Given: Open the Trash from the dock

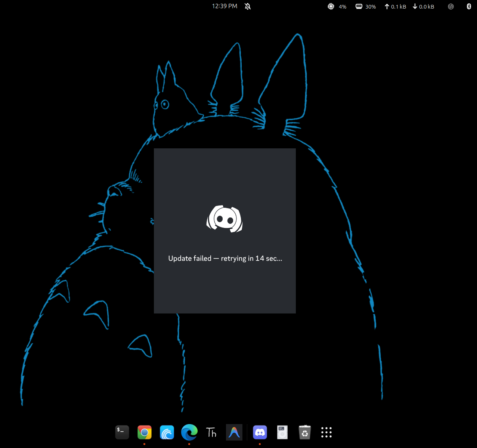Looking at the screenshot, I should pos(305,432).
